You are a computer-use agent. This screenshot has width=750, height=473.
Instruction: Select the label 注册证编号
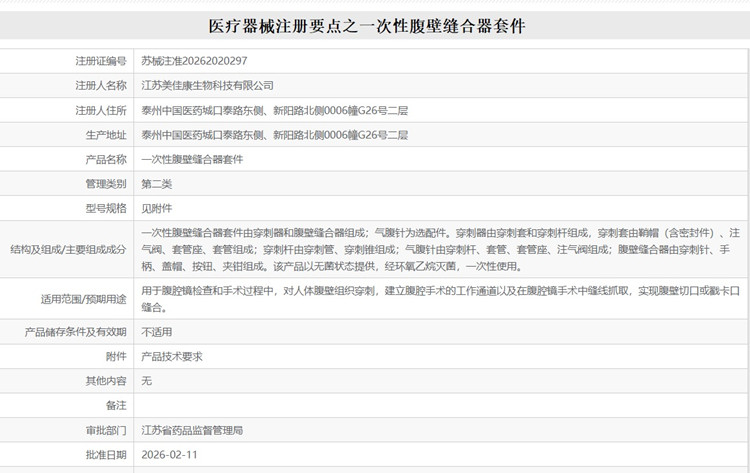click(101, 61)
